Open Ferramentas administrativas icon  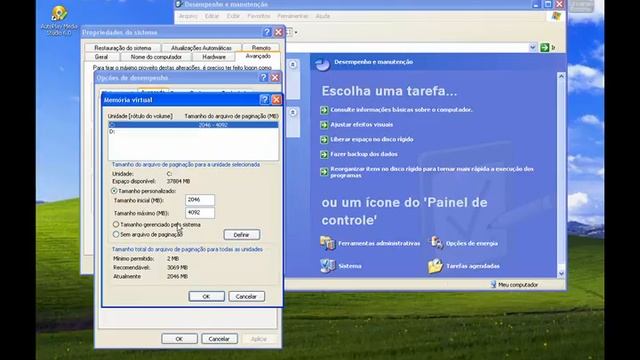point(327,243)
